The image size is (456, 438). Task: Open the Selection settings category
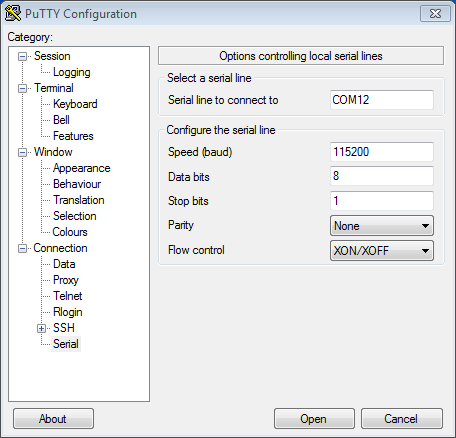pos(75,216)
